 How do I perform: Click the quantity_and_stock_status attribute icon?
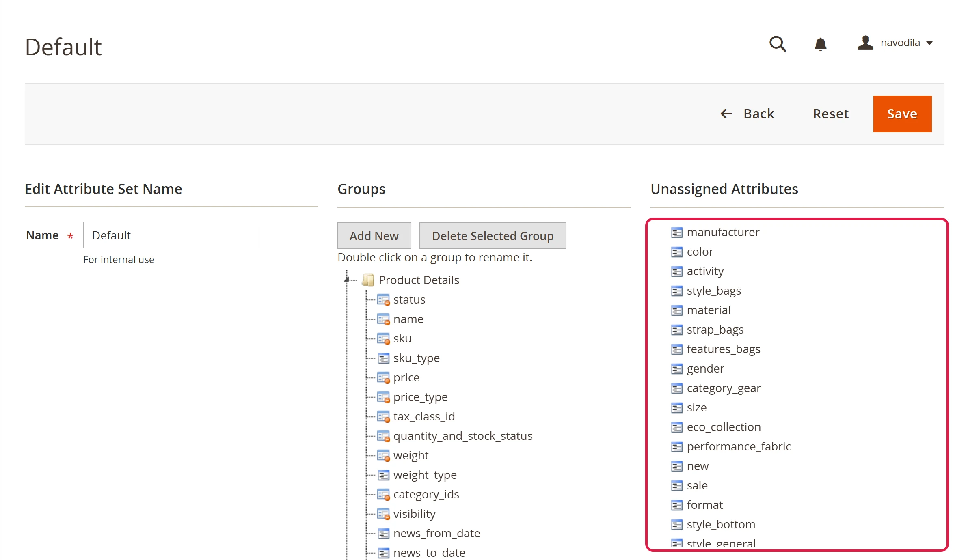click(383, 436)
